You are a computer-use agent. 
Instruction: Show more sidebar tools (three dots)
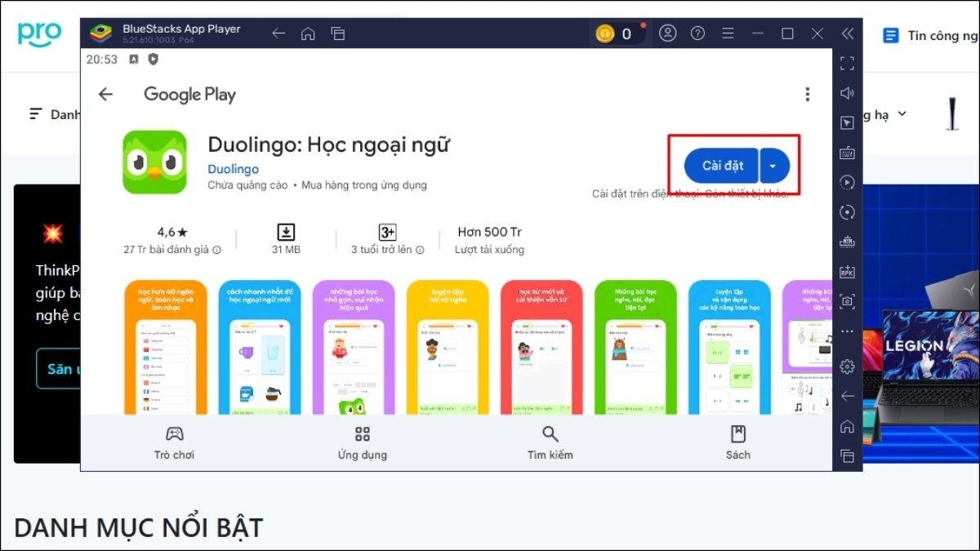click(x=847, y=331)
